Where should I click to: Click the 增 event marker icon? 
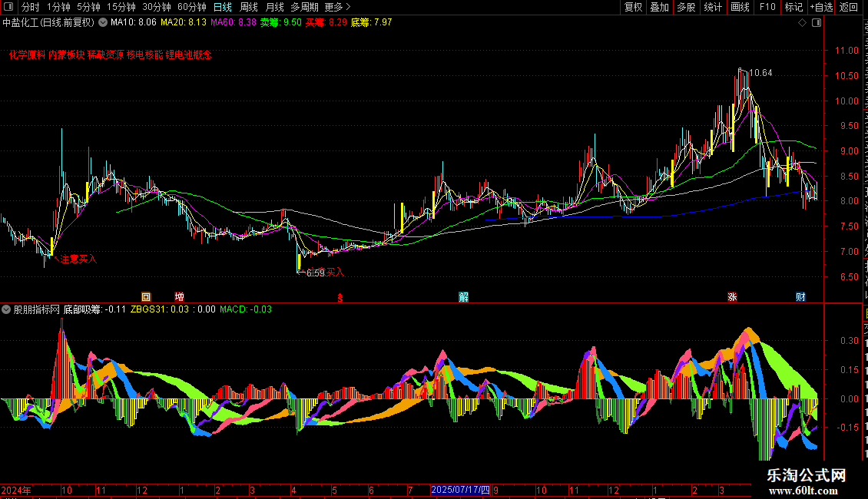click(179, 297)
